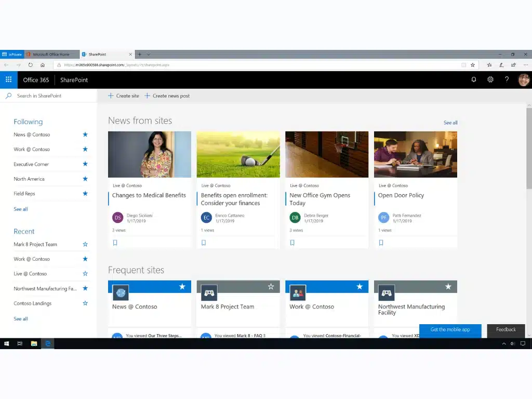Image resolution: width=532 pixels, height=399 pixels.
Task: Click the browser share icon
Action: [x=513, y=65]
